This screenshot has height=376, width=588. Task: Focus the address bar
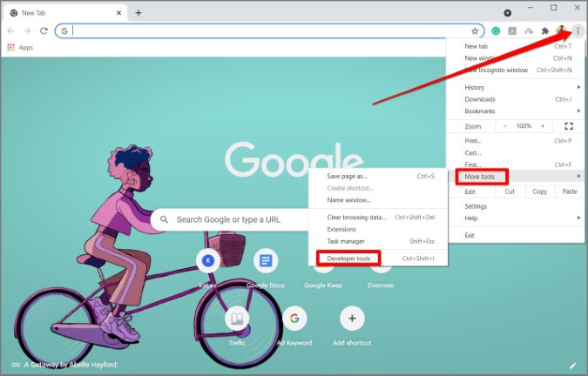[x=269, y=31]
